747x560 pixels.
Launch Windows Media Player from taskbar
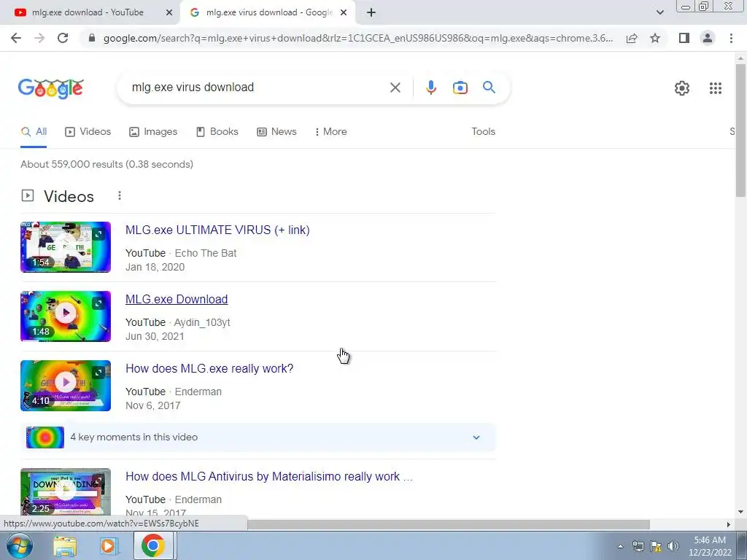tap(108, 546)
